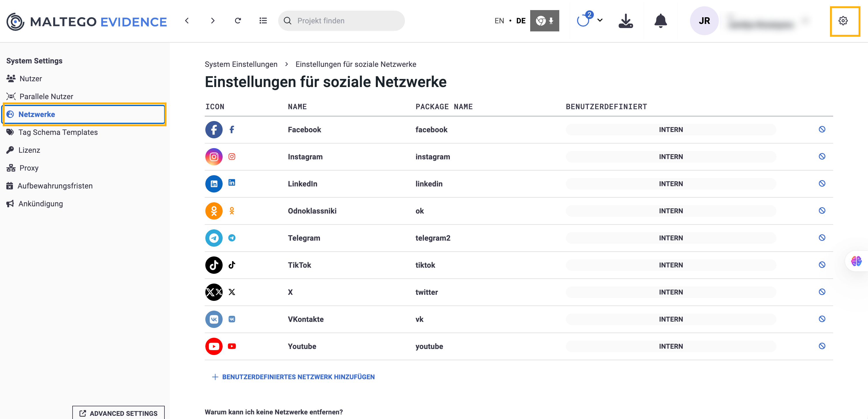Open the Proxy settings menu item
Screen dimensions: 868x419
tap(29, 168)
